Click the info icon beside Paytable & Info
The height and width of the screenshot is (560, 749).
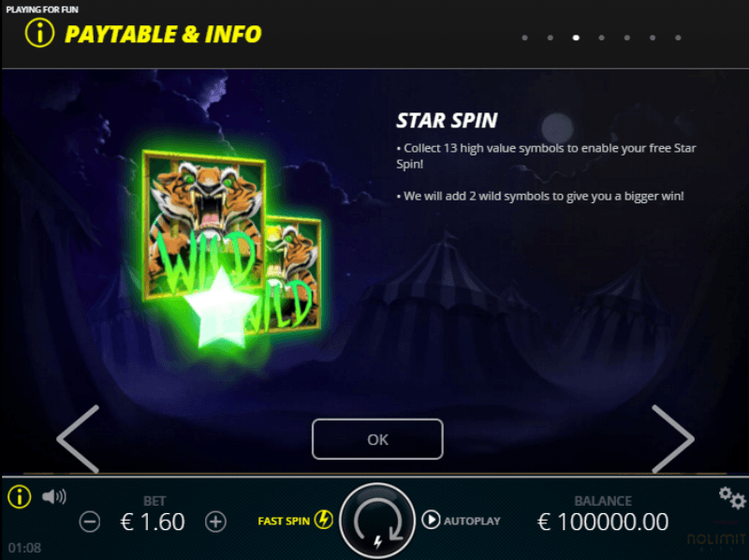pyautogui.click(x=39, y=33)
